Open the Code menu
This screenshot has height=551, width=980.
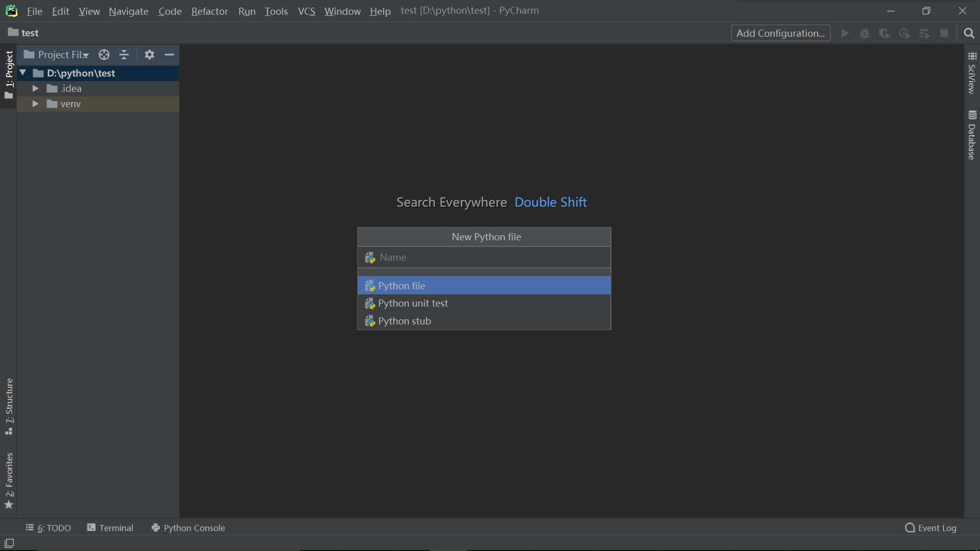pos(170,11)
